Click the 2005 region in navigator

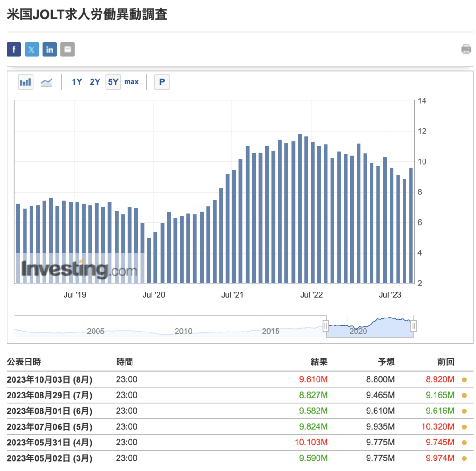[x=96, y=331]
